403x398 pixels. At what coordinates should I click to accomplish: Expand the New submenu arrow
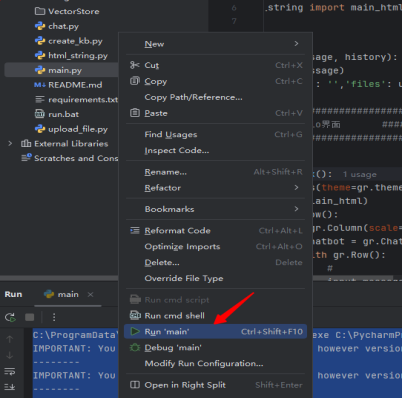pos(296,44)
